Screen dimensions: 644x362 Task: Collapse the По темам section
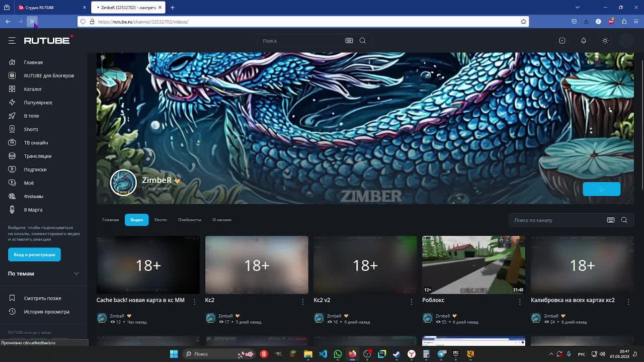click(76, 274)
